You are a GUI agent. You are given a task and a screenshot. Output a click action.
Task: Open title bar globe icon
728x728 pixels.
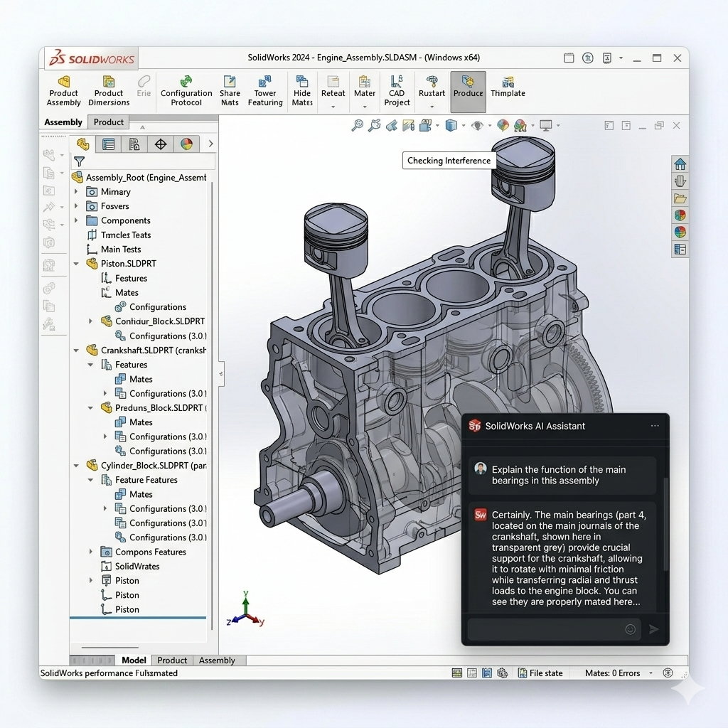click(x=588, y=58)
